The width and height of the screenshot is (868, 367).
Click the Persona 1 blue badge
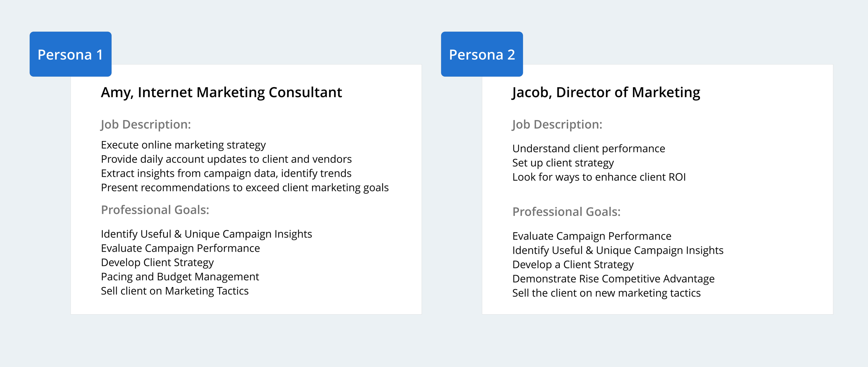(70, 54)
